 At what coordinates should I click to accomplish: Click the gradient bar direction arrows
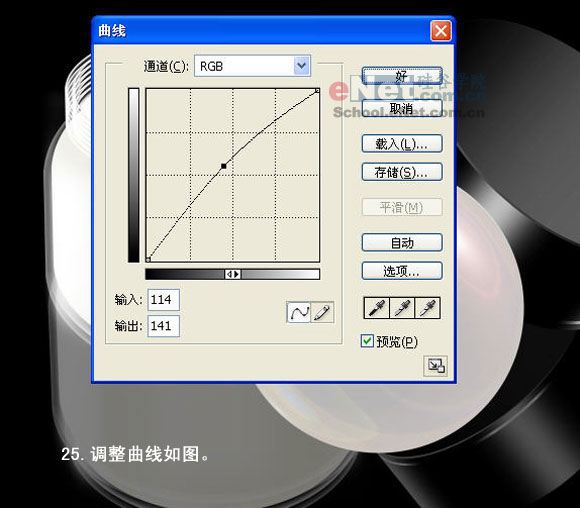tap(233, 274)
